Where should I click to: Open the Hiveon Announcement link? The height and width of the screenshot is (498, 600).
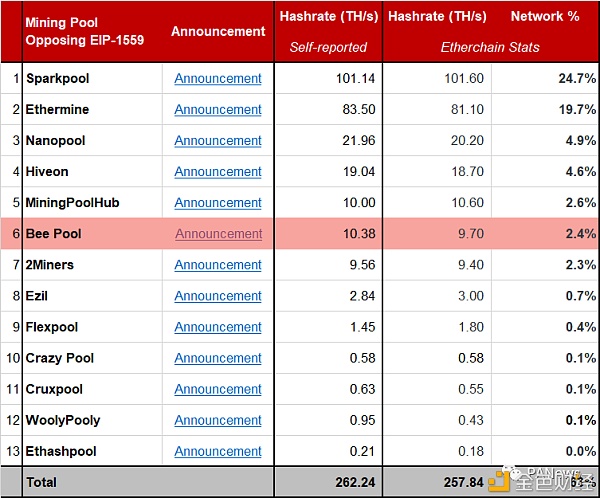[218, 171]
